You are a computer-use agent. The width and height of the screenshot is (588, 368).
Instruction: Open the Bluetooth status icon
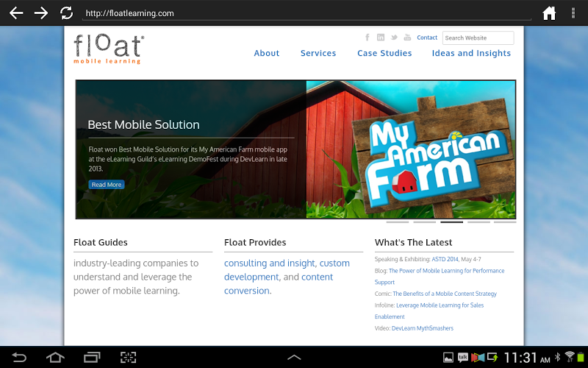coord(558,357)
